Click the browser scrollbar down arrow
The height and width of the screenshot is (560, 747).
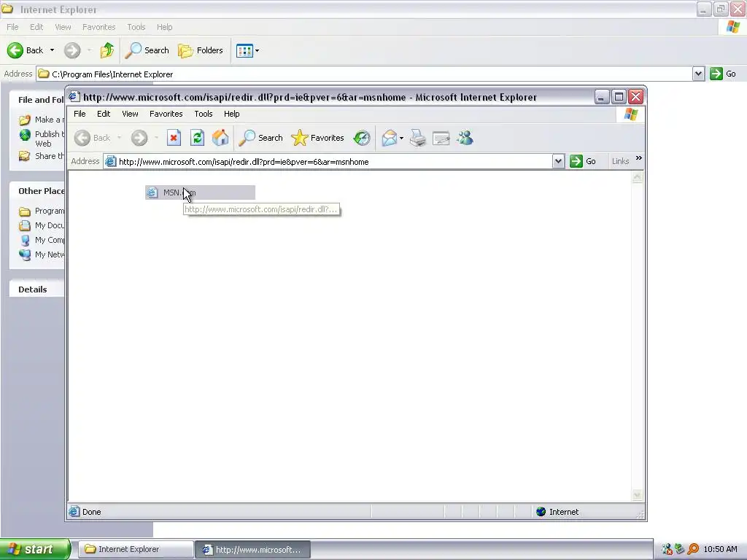coord(637,495)
